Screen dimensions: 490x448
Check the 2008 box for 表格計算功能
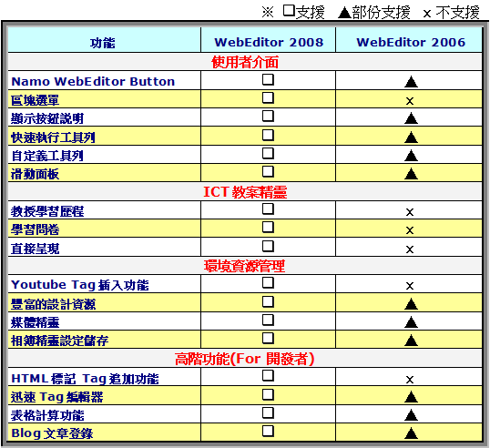coord(268,413)
